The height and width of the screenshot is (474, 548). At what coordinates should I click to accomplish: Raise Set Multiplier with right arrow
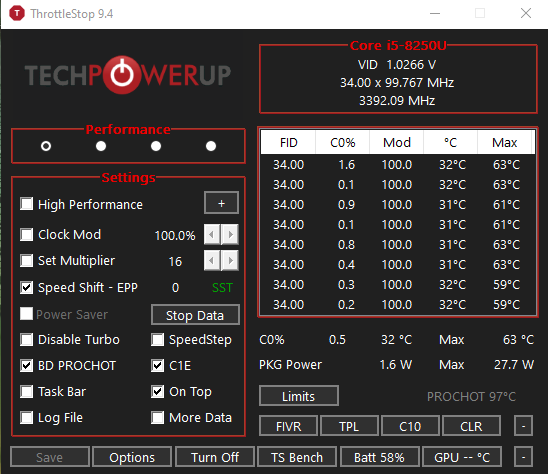click(x=230, y=260)
